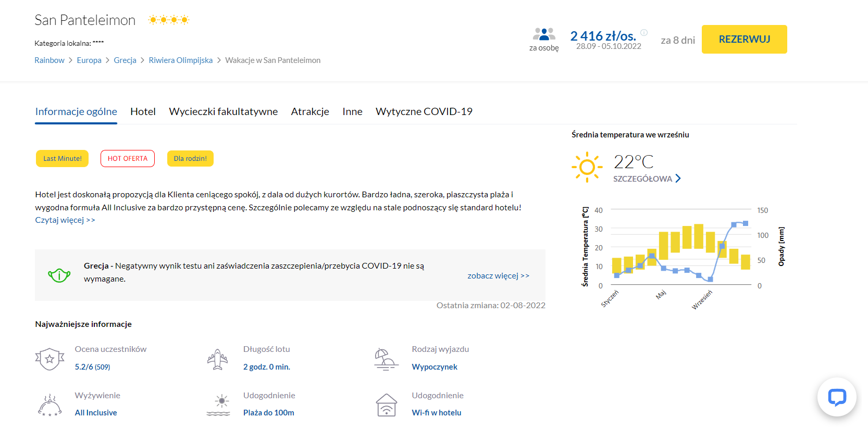Click the people 'za osobę' icon
This screenshot has height=443, width=868.
tap(544, 35)
